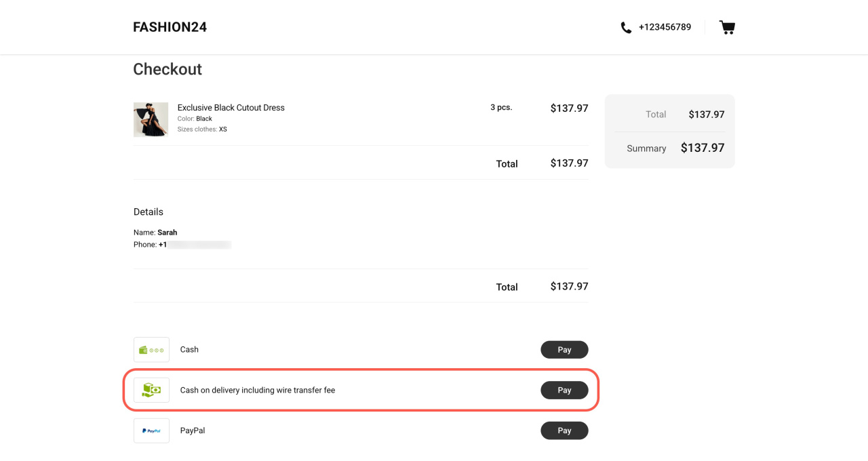The height and width of the screenshot is (461, 868).
Task: Select Cash on delivery wire transfer option
Action: (x=257, y=390)
